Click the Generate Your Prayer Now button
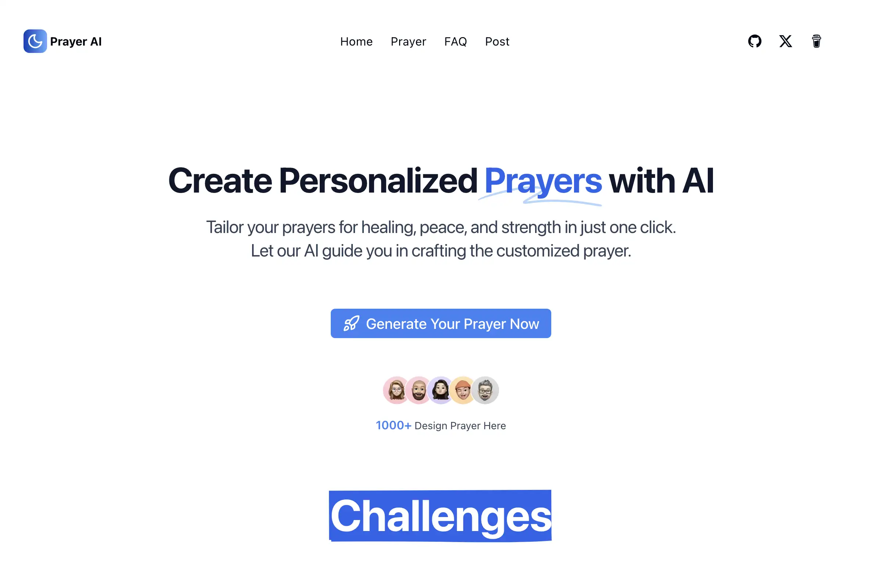The image size is (882, 588). (441, 323)
